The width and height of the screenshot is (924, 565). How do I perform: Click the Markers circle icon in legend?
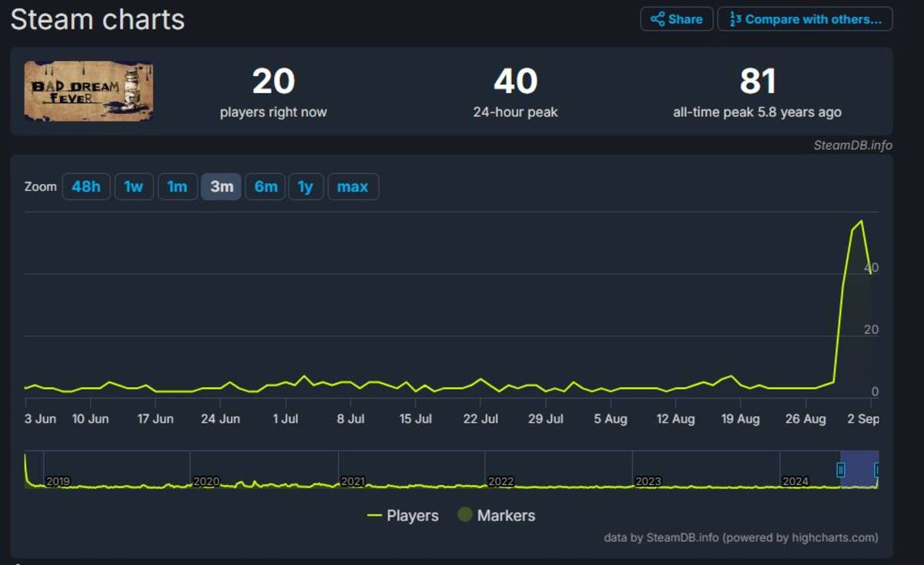[x=464, y=515]
